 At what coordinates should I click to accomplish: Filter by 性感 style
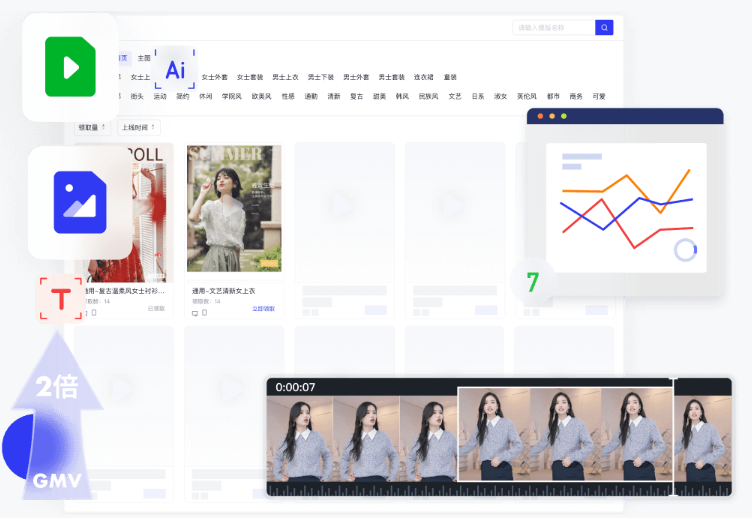288,96
